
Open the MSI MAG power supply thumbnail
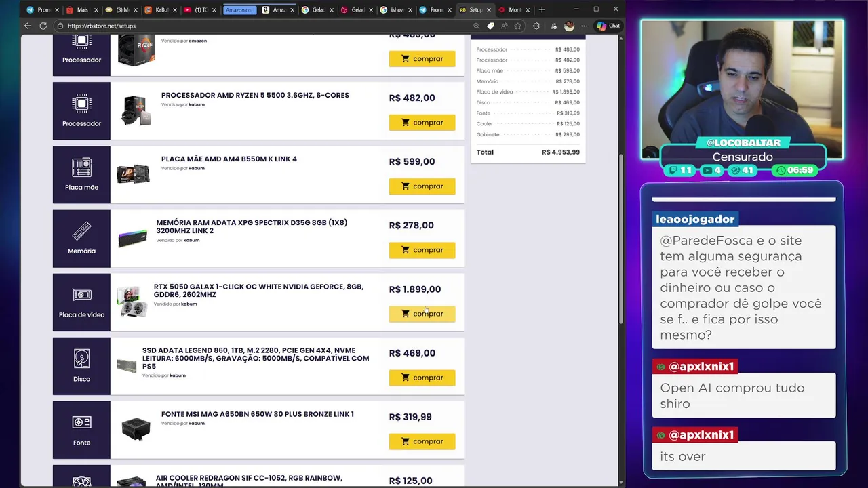pyautogui.click(x=136, y=429)
